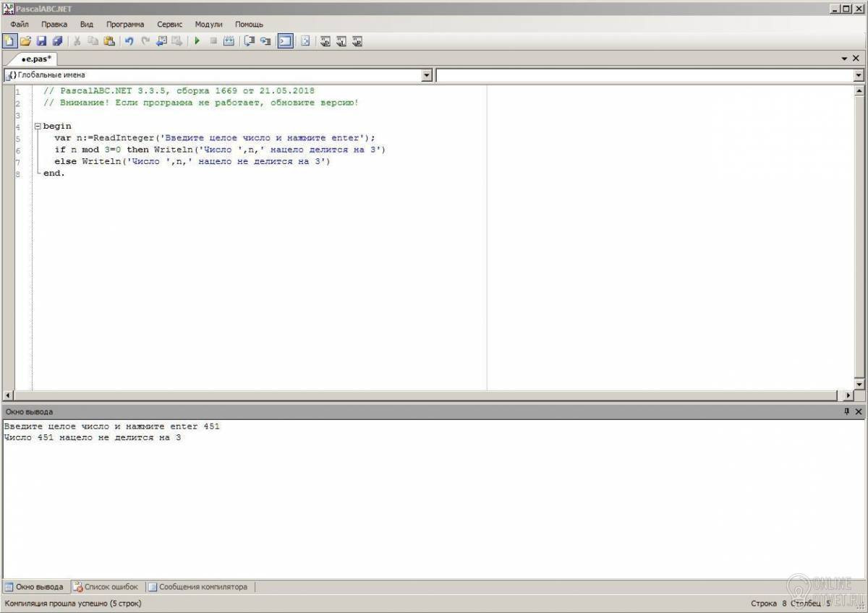Click the step over debug icon

point(250,41)
